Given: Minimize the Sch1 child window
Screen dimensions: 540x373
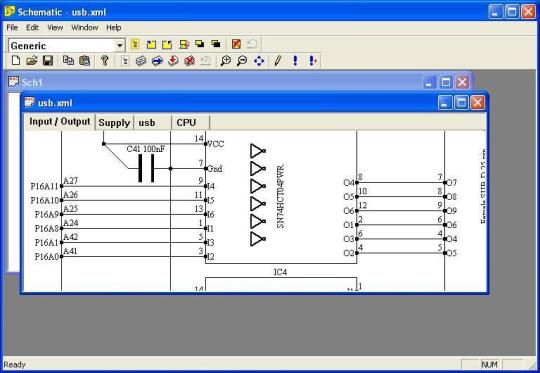Looking at the screenshot, I should (429, 82).
